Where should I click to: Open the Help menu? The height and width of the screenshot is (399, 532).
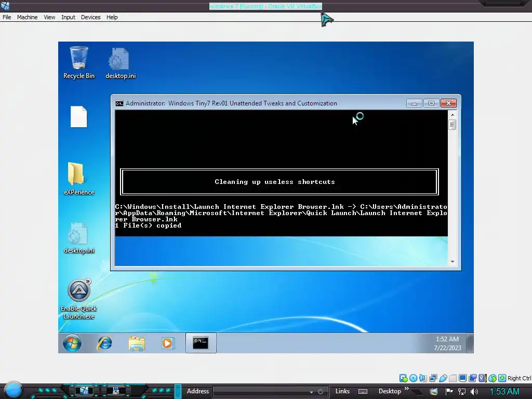tap(112, 17)
